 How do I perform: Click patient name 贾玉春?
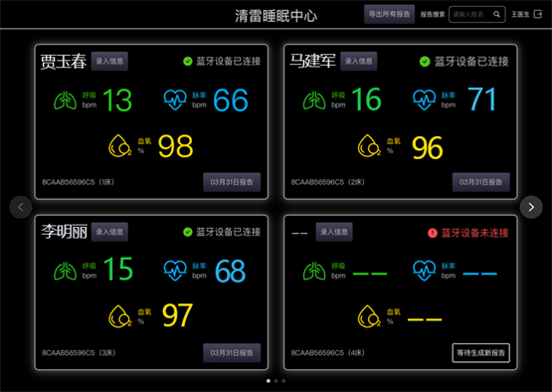coord(64,62)
